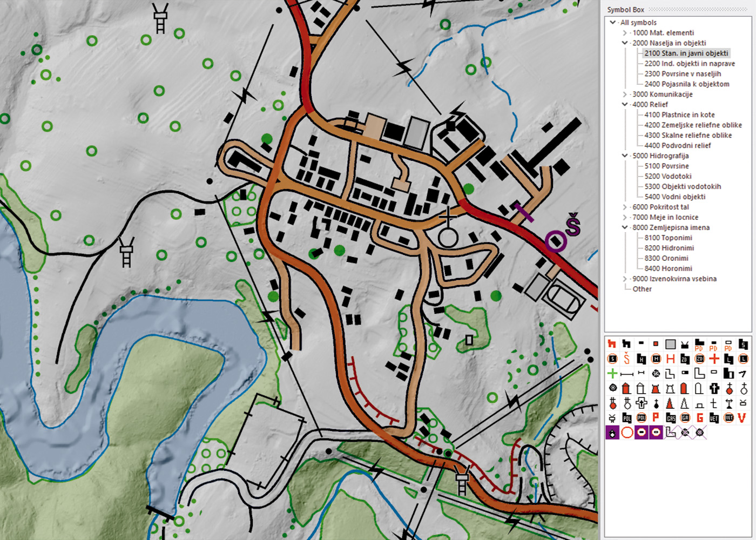Select 5200 Vodotoki in the tree
This screenshot has height=540, width=756.
pos(667,177)
